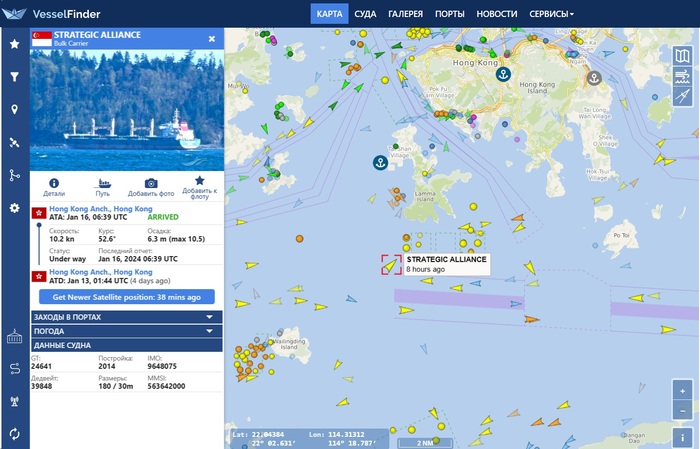Toggle the distance measuring tool button
The image size is (700, 449).
[x=682, y=96]
